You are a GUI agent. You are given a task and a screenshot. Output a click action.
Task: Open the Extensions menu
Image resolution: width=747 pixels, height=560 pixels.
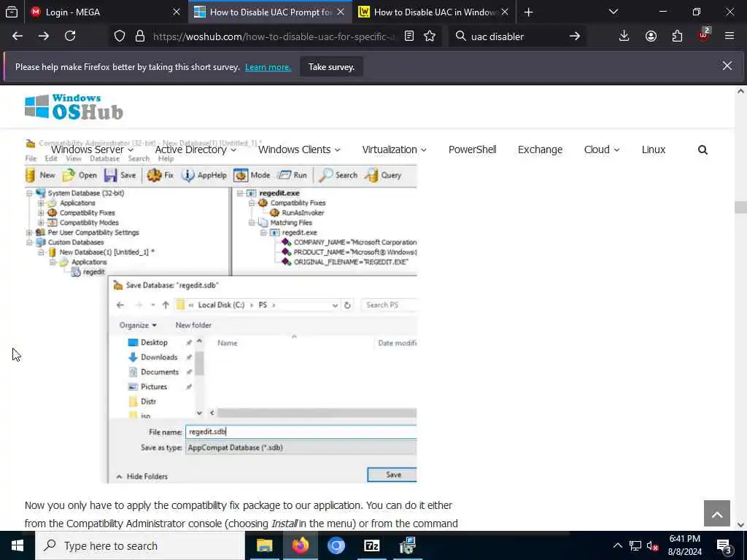point(677,36)
